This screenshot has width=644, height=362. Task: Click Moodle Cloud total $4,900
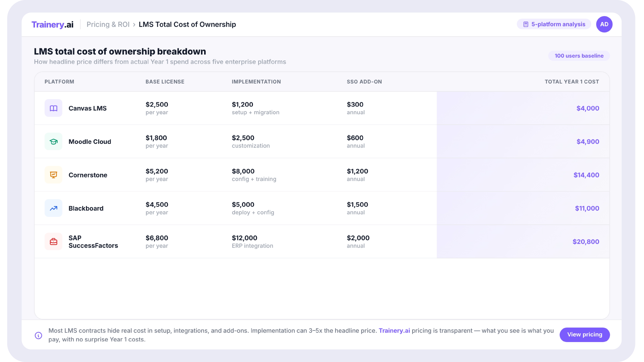[588, 142]
